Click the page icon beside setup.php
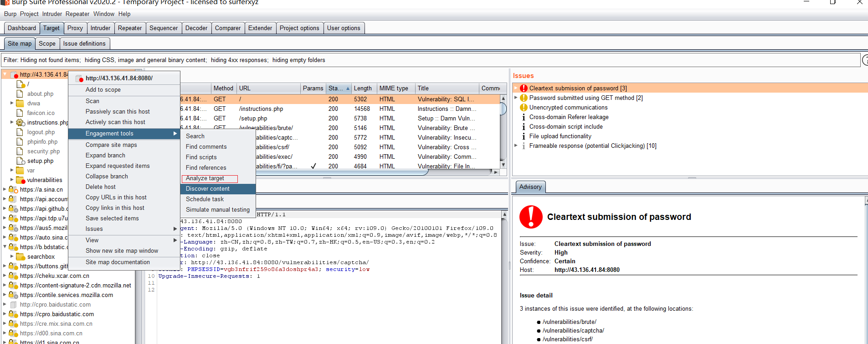This screenshot has width=868, height=344. [x=20, y=161]
